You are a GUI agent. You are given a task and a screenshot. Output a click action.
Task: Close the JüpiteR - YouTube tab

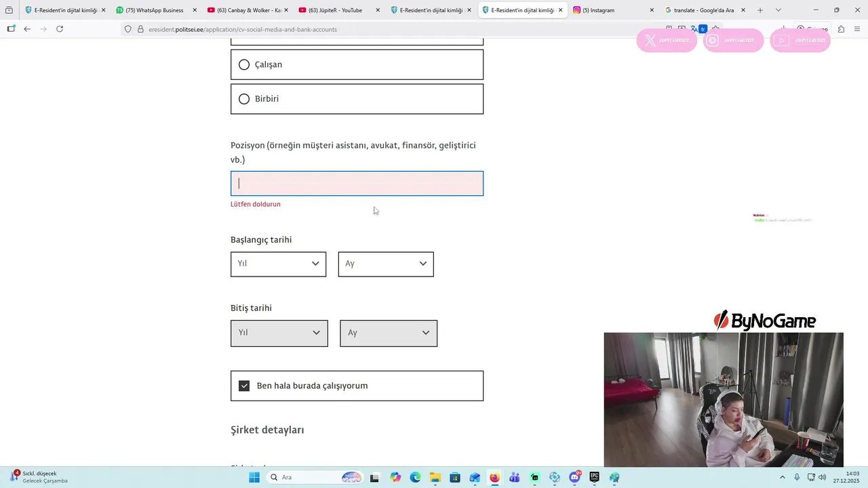378,10
